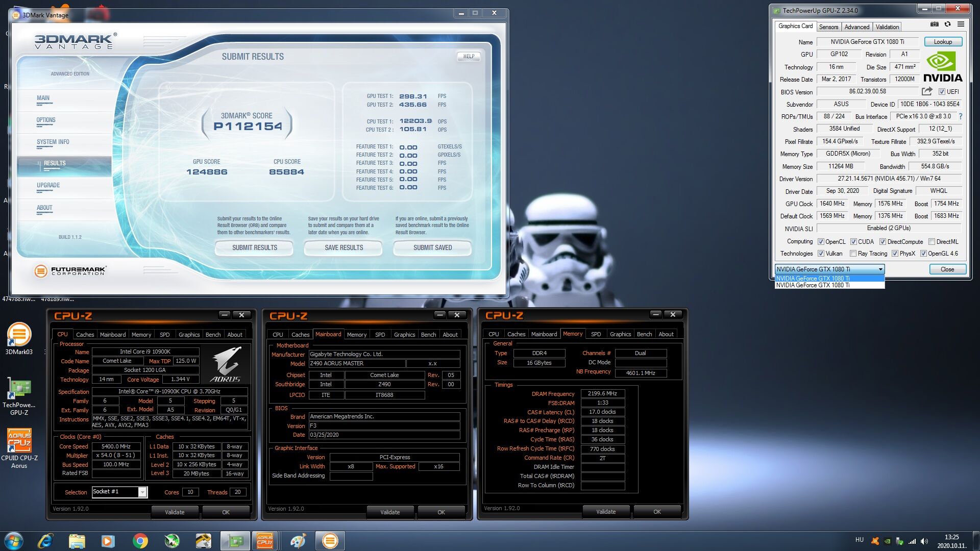Click the HU language indicator
Image resolution: width=980 pixels, height=551 pixels.
pos(860,540)
